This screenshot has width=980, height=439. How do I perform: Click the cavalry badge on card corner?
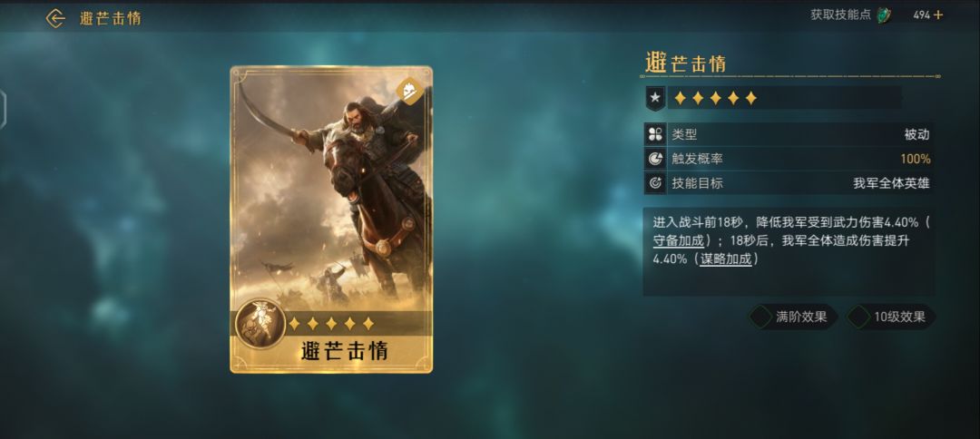(x=409, y=92)
